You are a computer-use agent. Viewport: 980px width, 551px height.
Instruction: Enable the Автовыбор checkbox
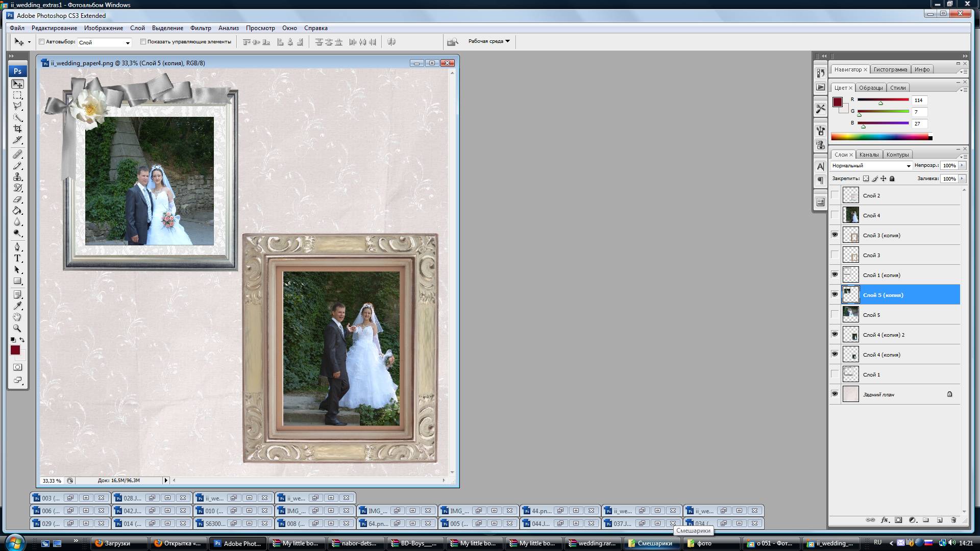click(42, 42)
